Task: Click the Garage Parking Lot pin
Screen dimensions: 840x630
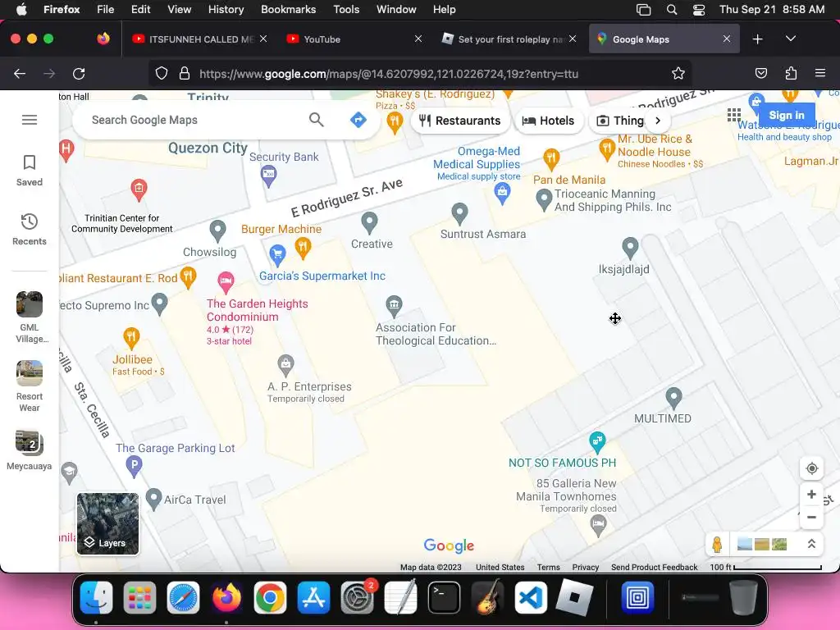Action: [134, 466]
